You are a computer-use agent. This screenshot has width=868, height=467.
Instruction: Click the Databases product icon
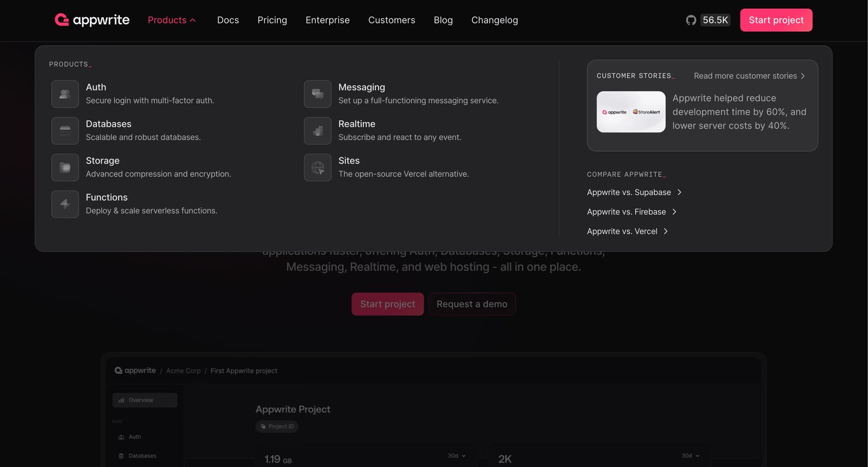click(x=65, y=131)
